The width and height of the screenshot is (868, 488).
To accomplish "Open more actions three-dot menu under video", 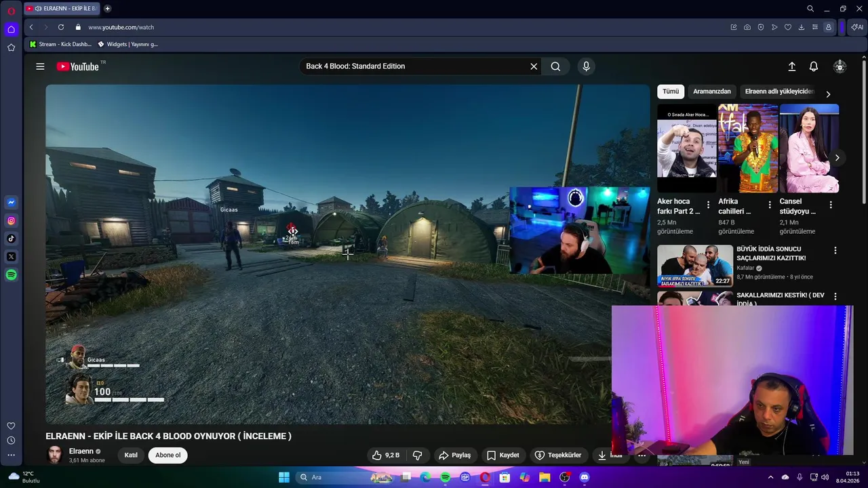I will 642,455.
